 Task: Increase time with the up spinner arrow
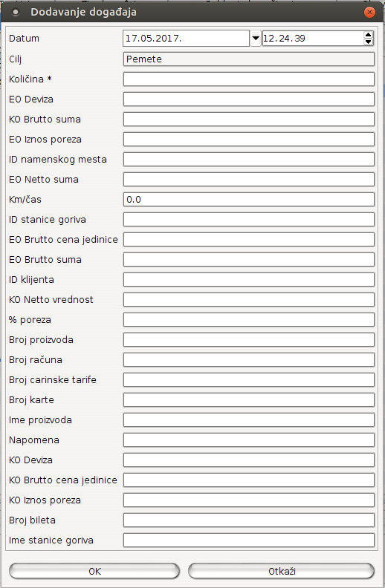(368, 34)
